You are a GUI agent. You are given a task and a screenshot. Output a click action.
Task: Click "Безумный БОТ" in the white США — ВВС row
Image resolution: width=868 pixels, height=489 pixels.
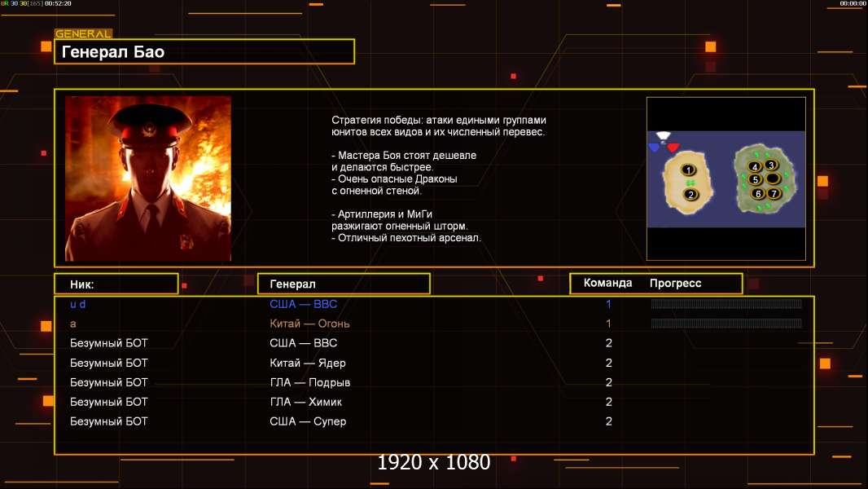(108, 343)
